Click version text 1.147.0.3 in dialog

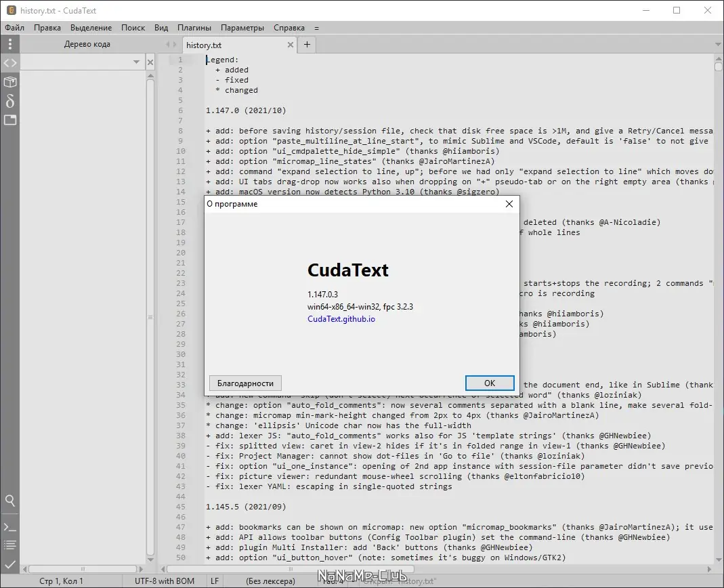(x=323, y=295)
